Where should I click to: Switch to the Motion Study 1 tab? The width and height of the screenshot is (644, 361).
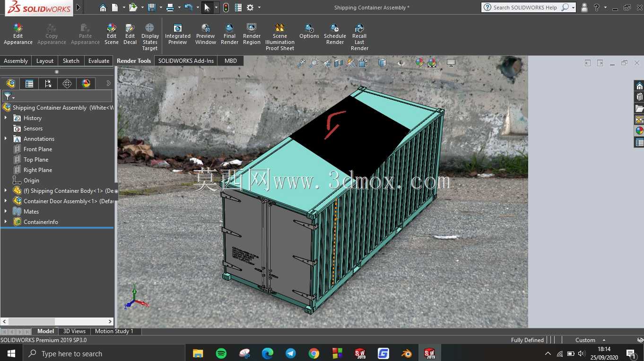click(x=114, y=331)
